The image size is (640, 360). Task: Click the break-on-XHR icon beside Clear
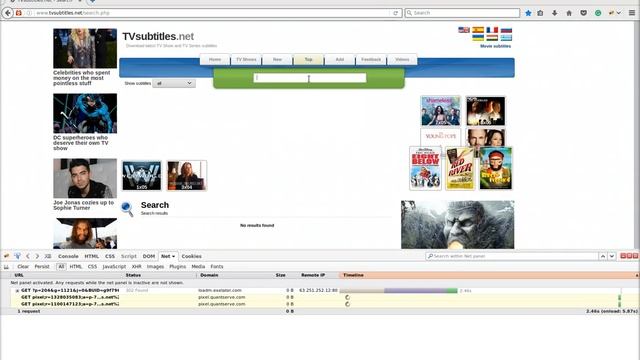pyautogui.click(x=7, y=267)
